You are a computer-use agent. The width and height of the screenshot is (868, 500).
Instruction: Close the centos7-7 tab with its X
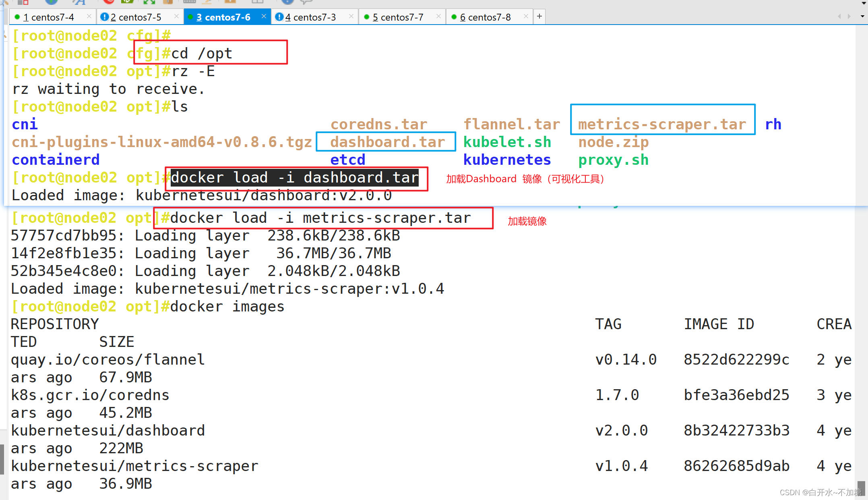tap(438, 16)
